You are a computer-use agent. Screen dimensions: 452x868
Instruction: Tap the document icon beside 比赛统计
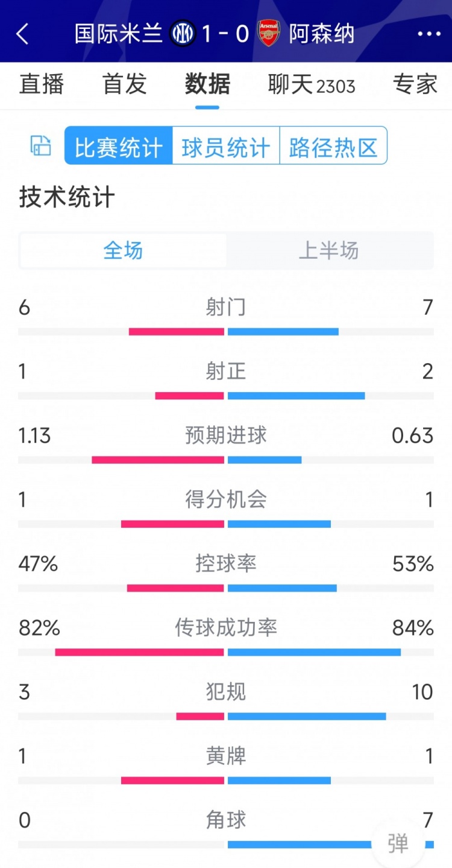[x=41, y=146]
